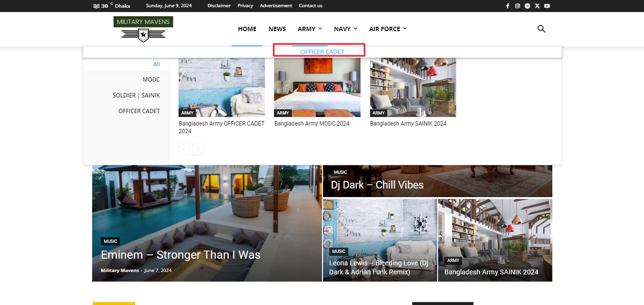The image size is (644, 305).
Task: Select MODC category in submenu
Action: click(151, 79)
